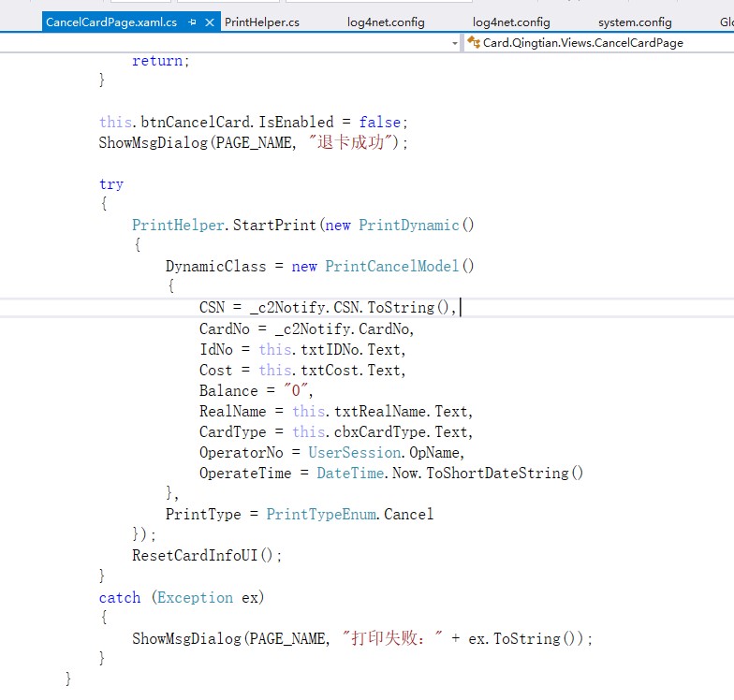
Task: Switch to the PrintHelper.cs tab
Action: [262, 22]
